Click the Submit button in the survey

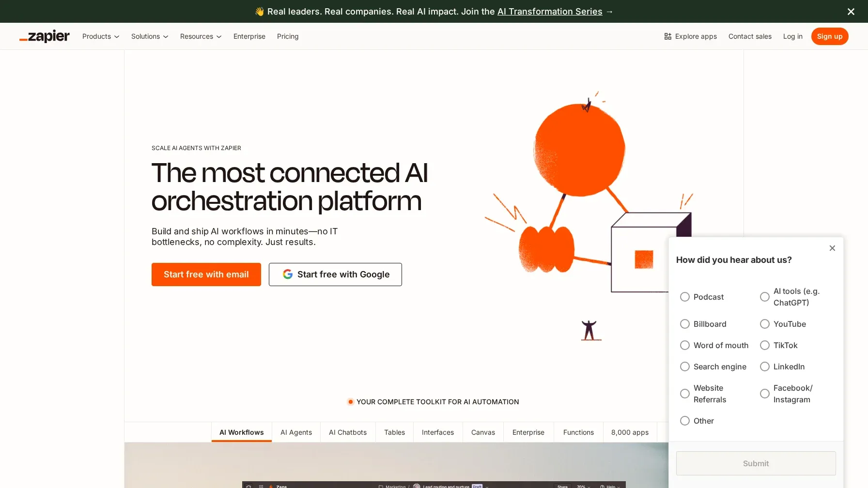coord(756,463)
